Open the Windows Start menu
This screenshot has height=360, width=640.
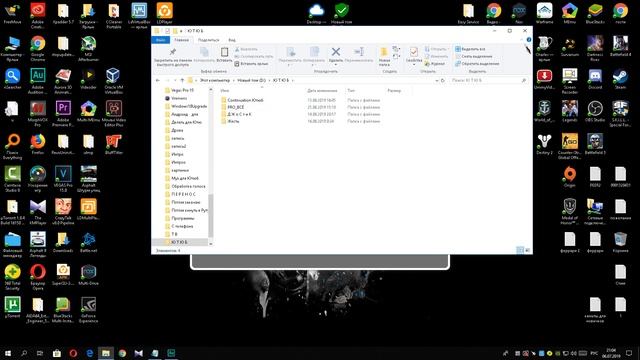coord(8,353)
